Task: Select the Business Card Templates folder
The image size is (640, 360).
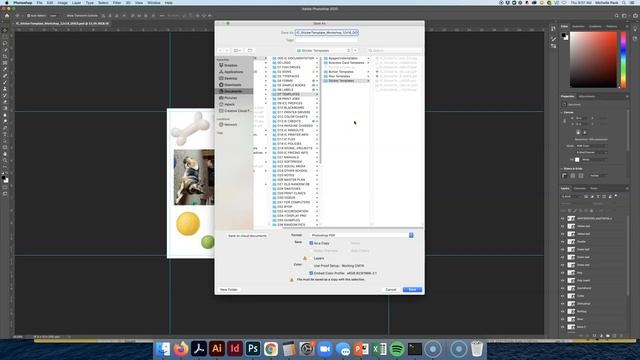Action: pyautogui.click(x=346, y=63)
